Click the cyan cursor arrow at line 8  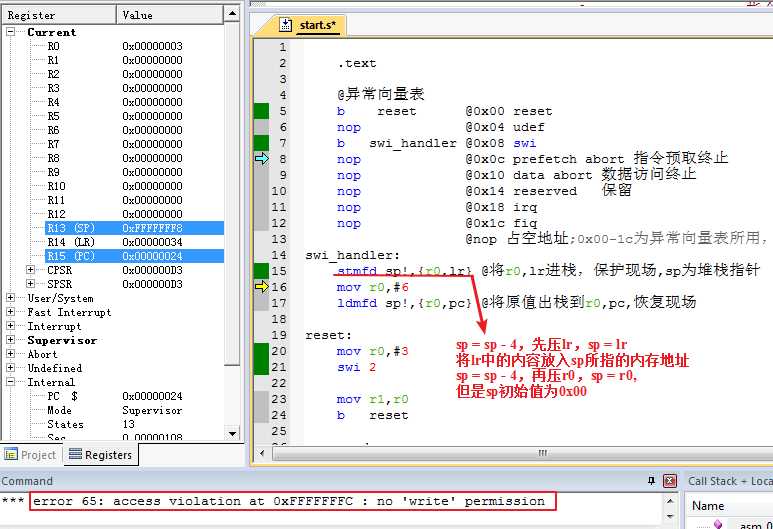262,158
